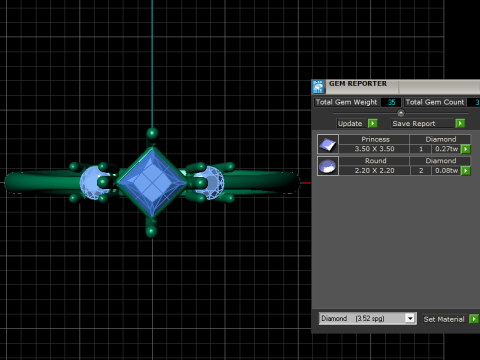480x360 pixels.
Task: Click the collapse handle under Total Gem Weight
Action: pos(401,113)
